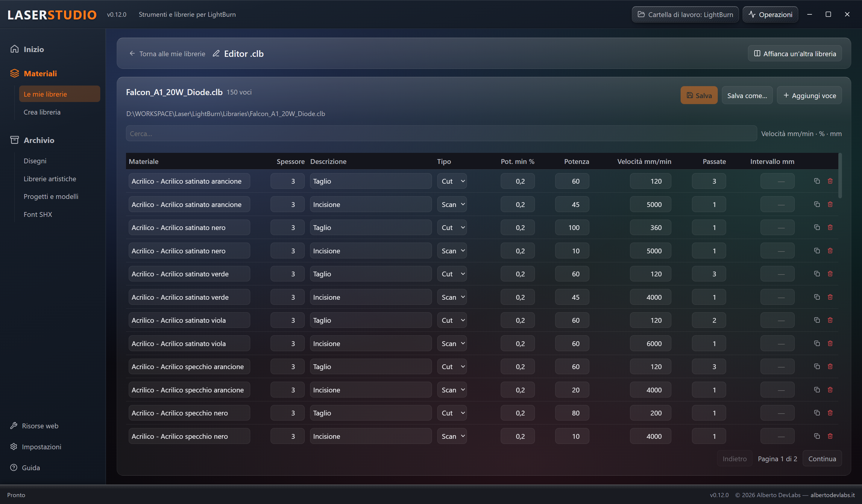Click the table vertical scrollbar
The height and width of the screenshot is (504, 862).
[x=840, y=176]
